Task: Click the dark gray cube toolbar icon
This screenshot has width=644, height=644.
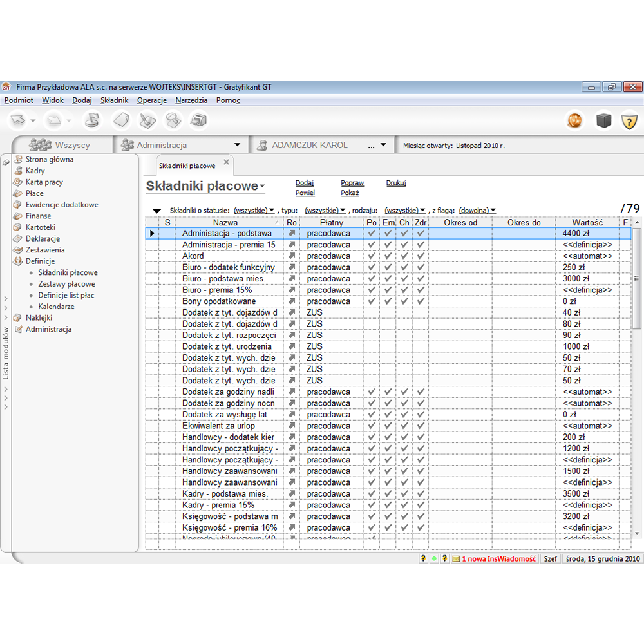Action: click(603, 120)
